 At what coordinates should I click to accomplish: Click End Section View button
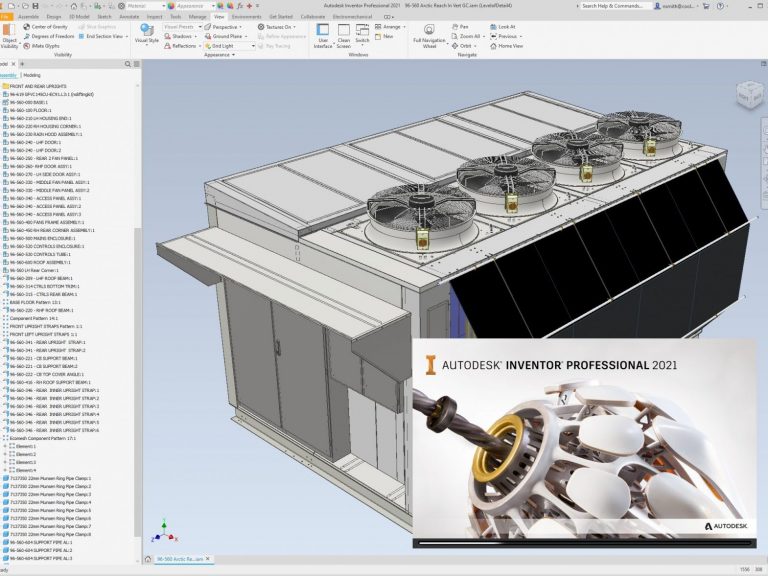(100, 36)
